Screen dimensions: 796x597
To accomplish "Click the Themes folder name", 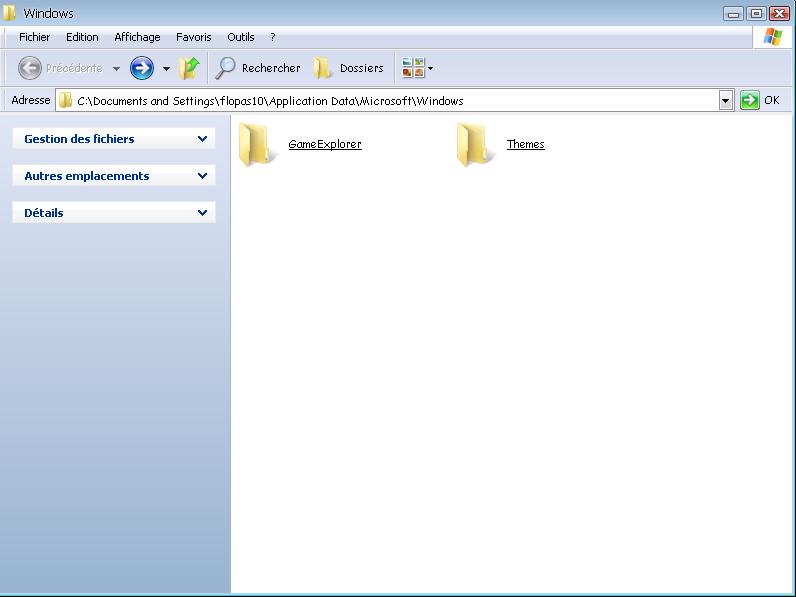I will click(525, 144).
